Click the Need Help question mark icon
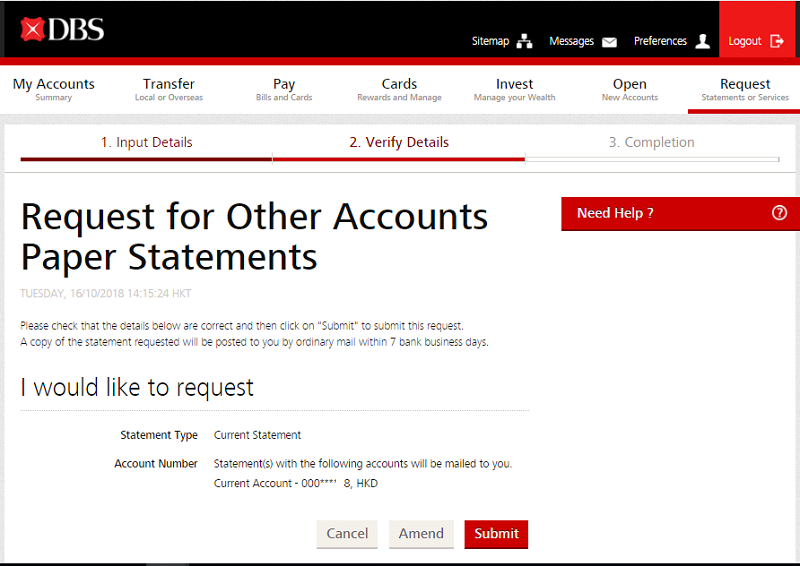 click(779, 213)
